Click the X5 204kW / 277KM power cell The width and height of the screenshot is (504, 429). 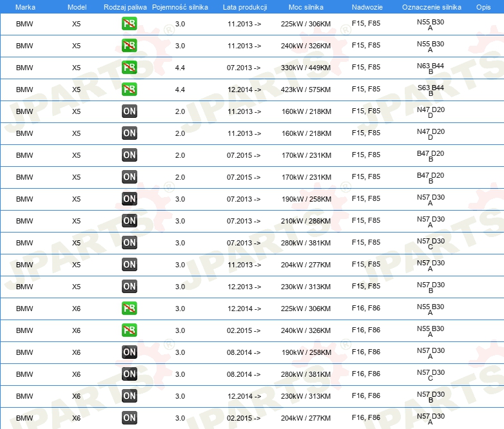pos(305,265)
